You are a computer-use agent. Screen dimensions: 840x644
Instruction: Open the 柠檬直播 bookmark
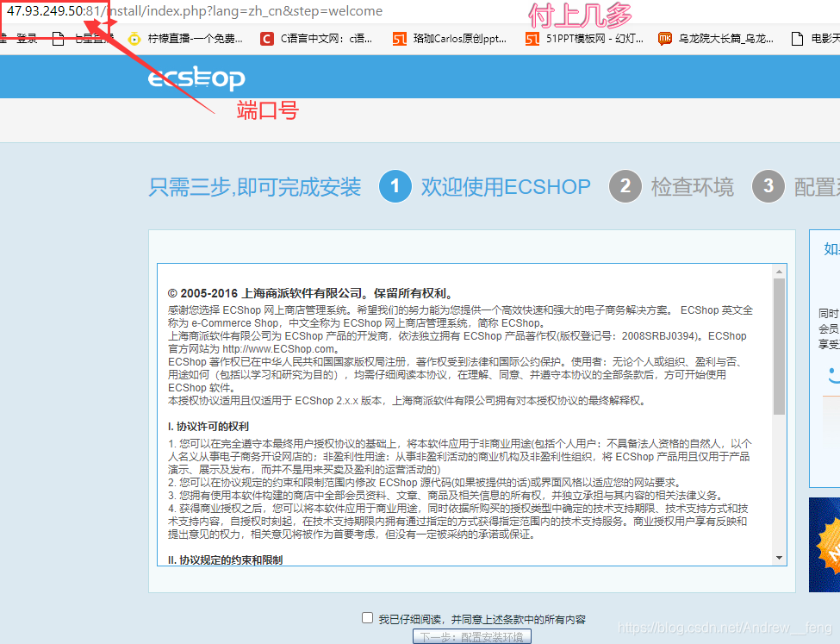pyautogui.click(x=184, y=39)
